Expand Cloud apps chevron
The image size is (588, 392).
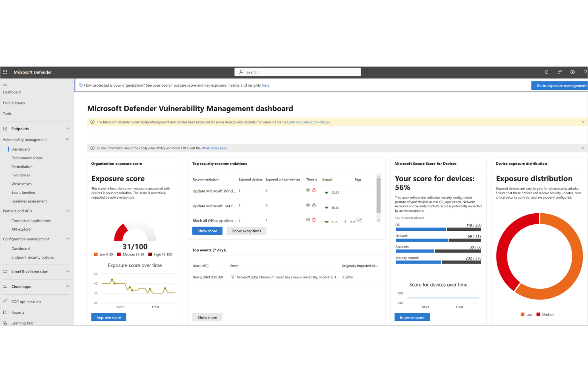68,286
